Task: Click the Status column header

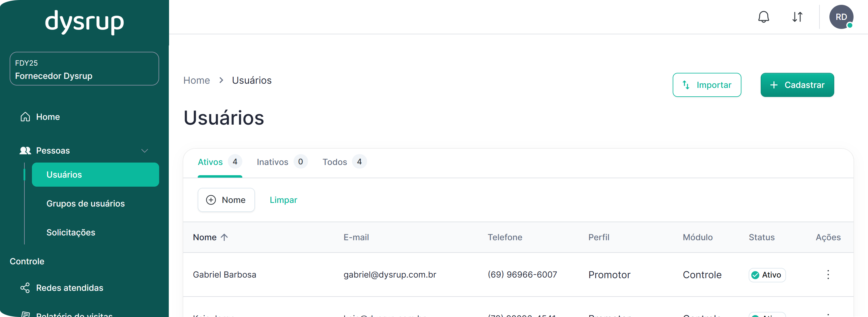Action: pos(762,237)
